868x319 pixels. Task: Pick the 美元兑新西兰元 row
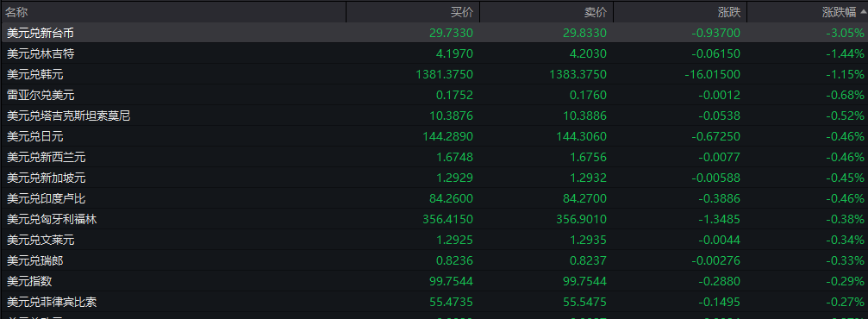tap(434, 157)
